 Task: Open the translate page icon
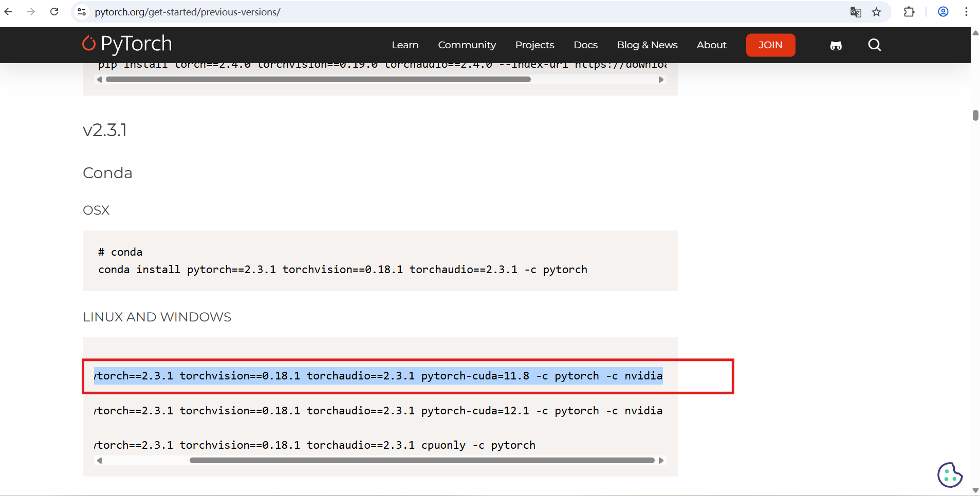tap(856, 12)
